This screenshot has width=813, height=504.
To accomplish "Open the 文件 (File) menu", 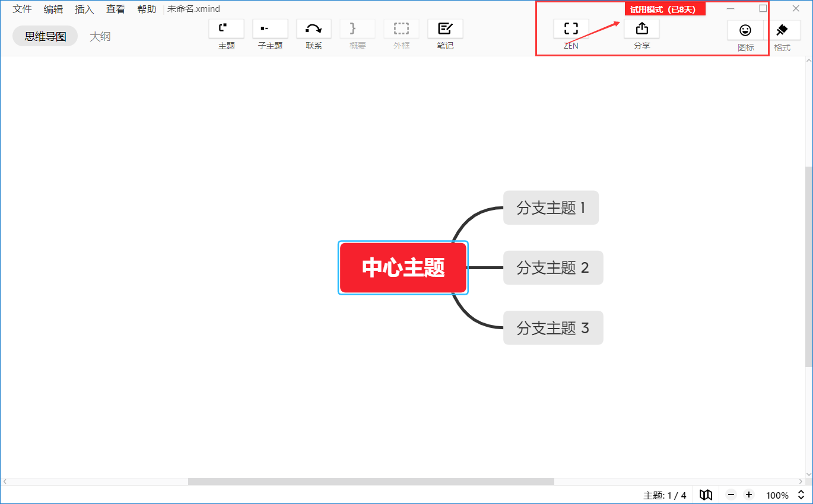I will [21, 9].
